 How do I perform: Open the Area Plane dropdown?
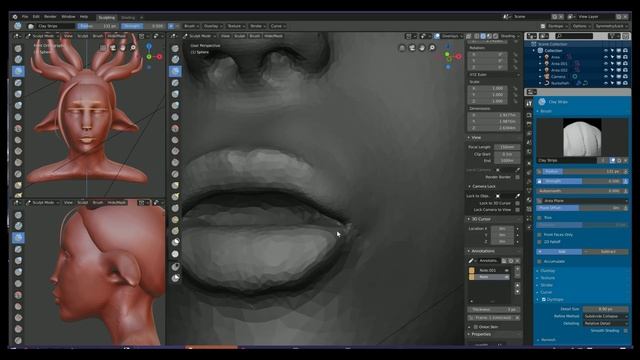(x=582, y=201)
